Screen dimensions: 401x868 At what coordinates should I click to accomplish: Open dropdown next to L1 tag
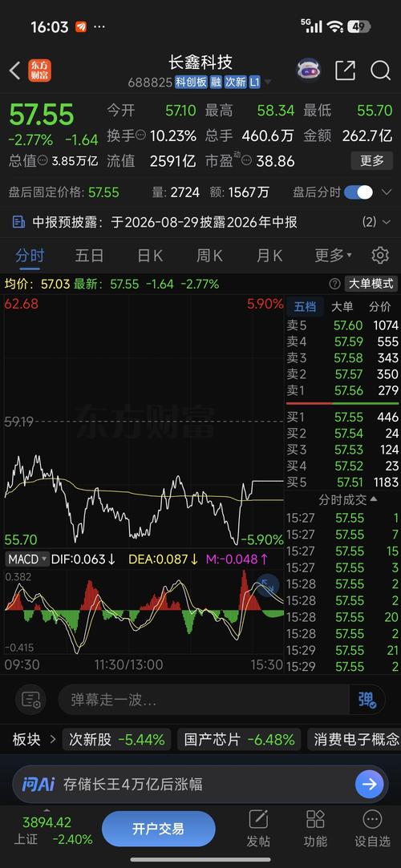pos(268,83)
